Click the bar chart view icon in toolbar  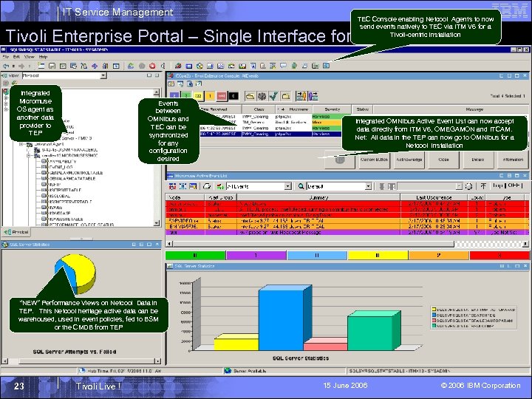pos(210,66)
